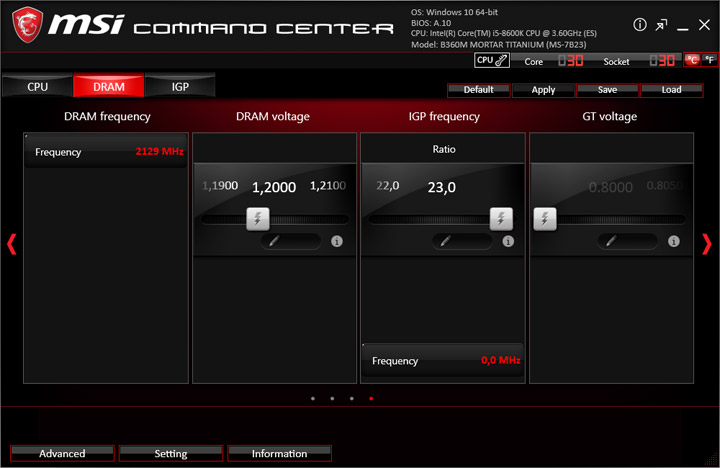The image size is (720, 468).
Task: Go to previous page with left red arrow
Action: pos(11,244)
